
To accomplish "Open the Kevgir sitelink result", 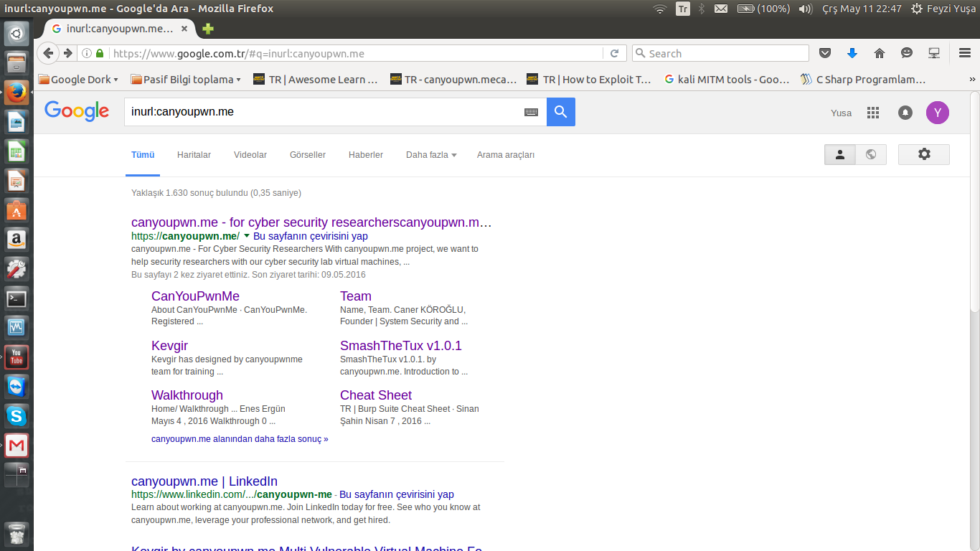I will click(169, 346).
